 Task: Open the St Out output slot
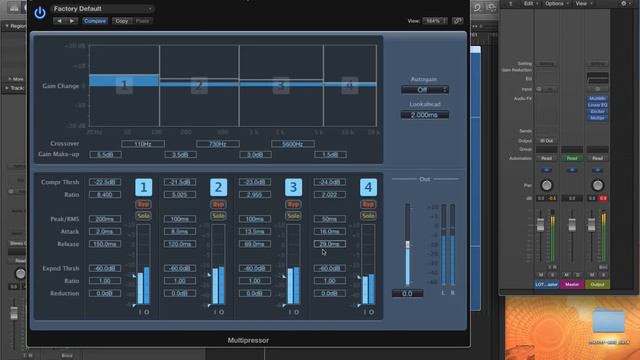pyautogui.click(x=547, y=141)
